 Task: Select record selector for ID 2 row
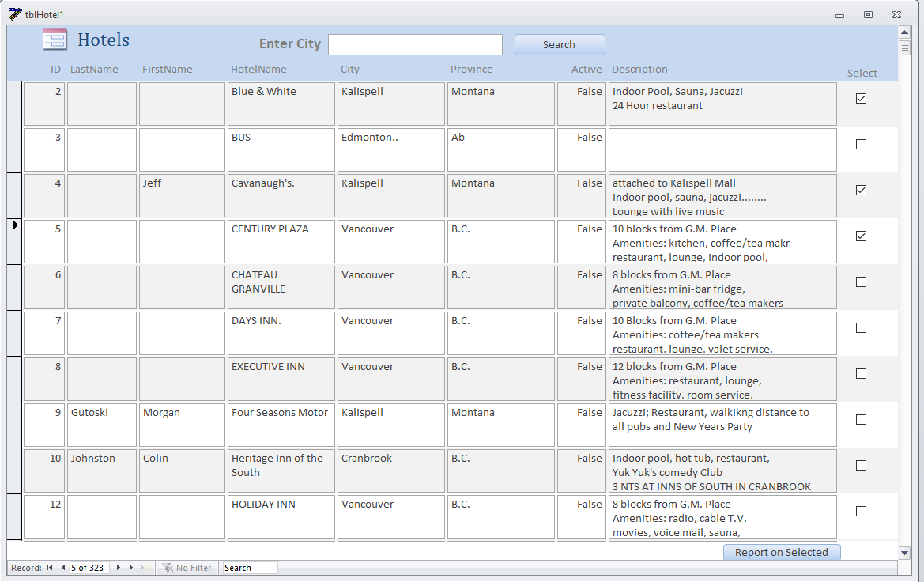coord(14,104)
